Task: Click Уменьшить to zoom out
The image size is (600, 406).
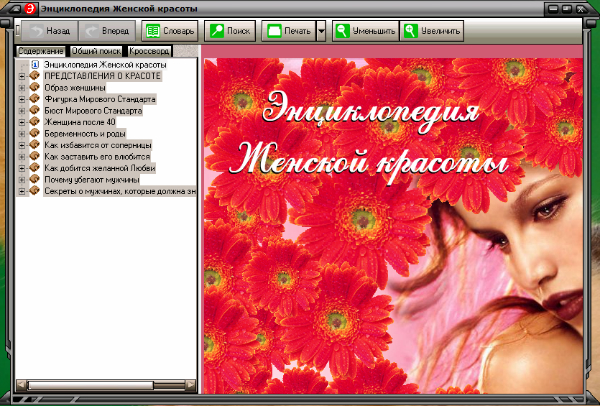Action: click(x=366, y=31)
